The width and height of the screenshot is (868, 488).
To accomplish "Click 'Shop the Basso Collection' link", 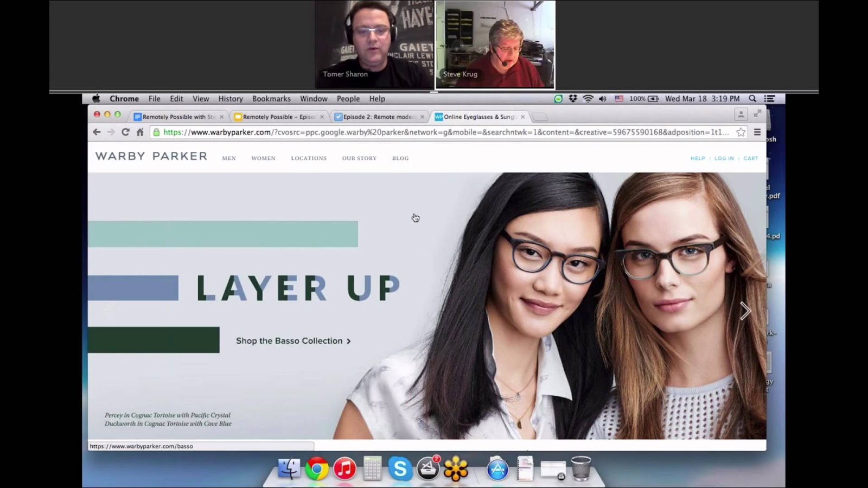I will pyautogui.click(x=293, y=341).
